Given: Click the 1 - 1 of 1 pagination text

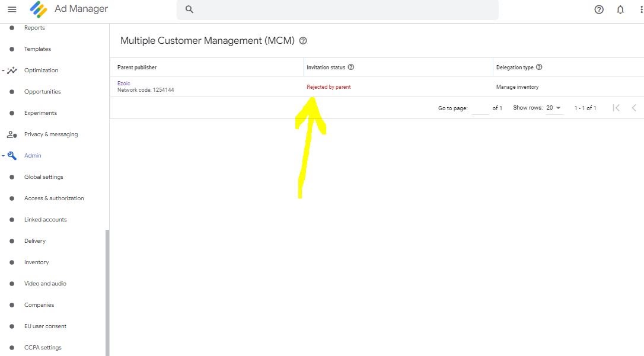Looking at the screenshot, I should tap(585, 108).
